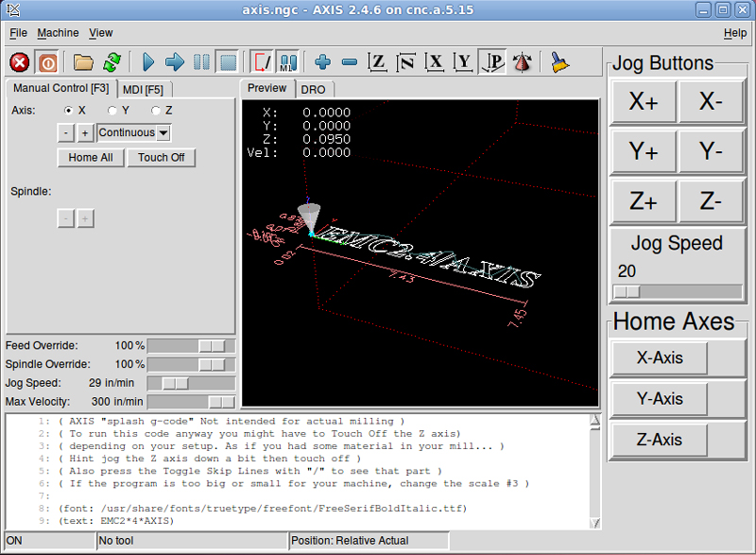Reload the current file
Screen dimensions: 756x555
coord(112,62)
